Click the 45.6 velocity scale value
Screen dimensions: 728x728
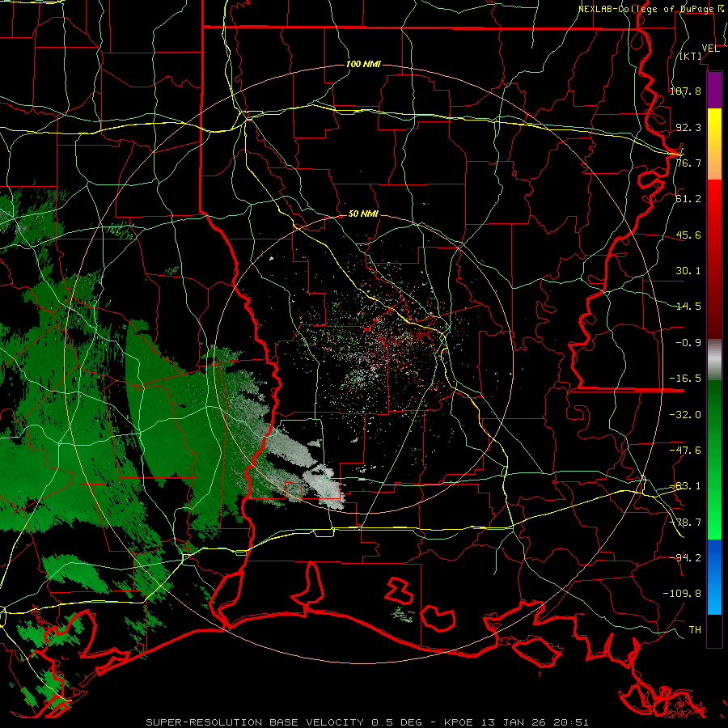point(688,235)
